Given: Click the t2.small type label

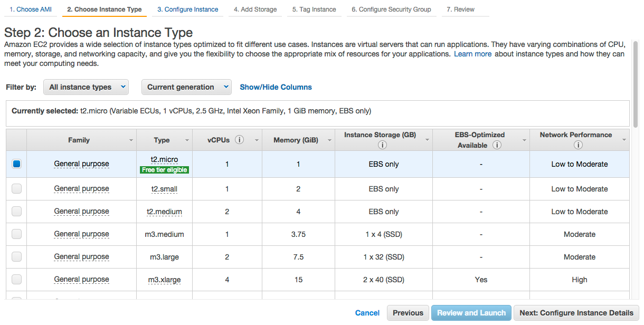Looking at the screenshot, I should [x=164, y=189].
